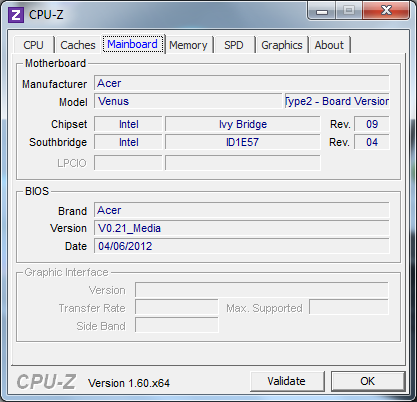Click the BIOS Date 04/06/2012 field
This screenshot has width=417, height=402.
(241, 246)
